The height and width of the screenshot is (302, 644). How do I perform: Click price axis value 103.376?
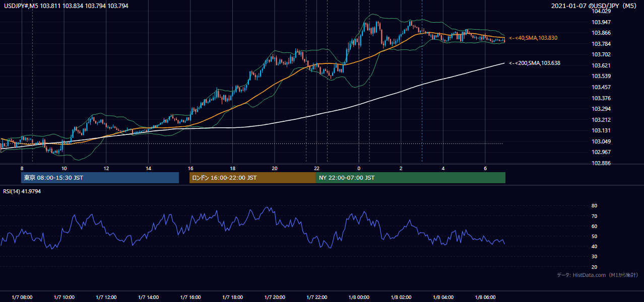point(602,98)
